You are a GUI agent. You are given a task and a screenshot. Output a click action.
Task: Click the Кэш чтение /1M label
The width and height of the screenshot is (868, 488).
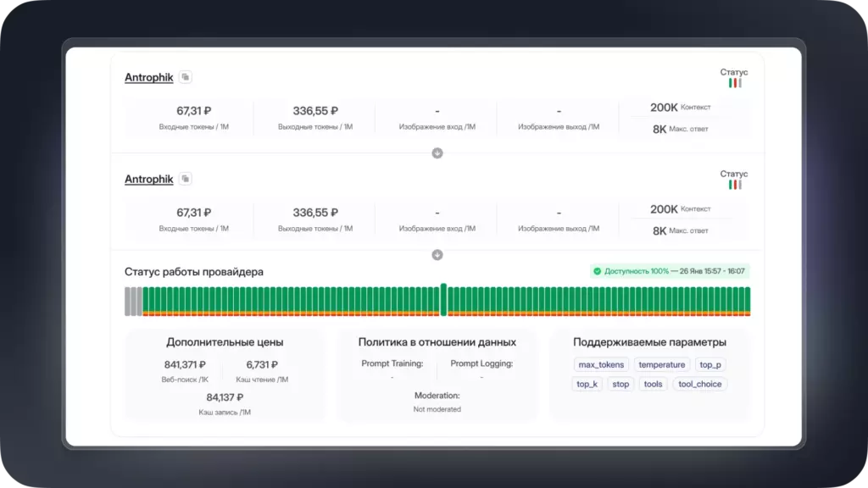pos(262,380)
